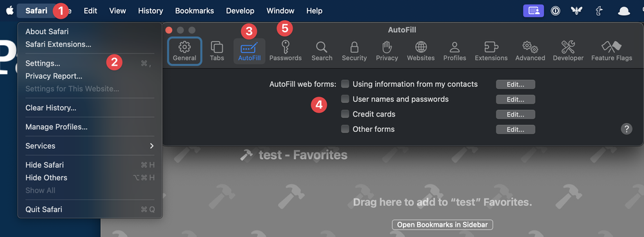The image size is (644, 237).
Task: Open the History menu
Action: (x=150, y=11)
